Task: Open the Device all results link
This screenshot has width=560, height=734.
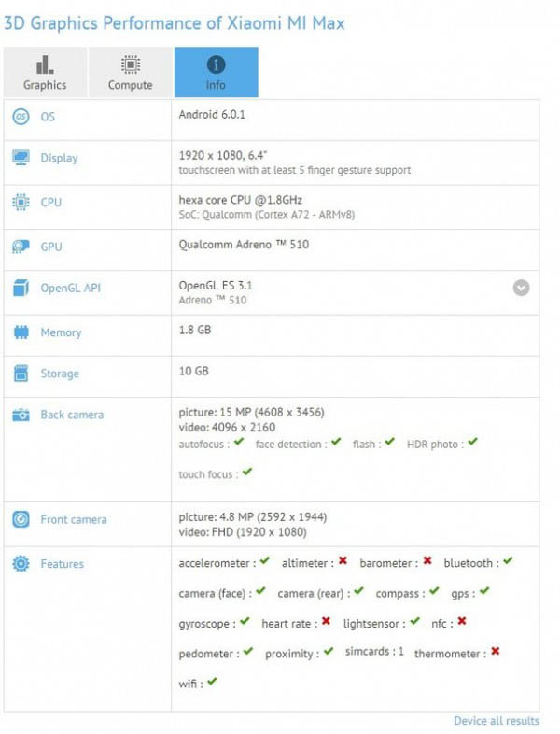Action: pyautogui.click(x=497, y=721)
